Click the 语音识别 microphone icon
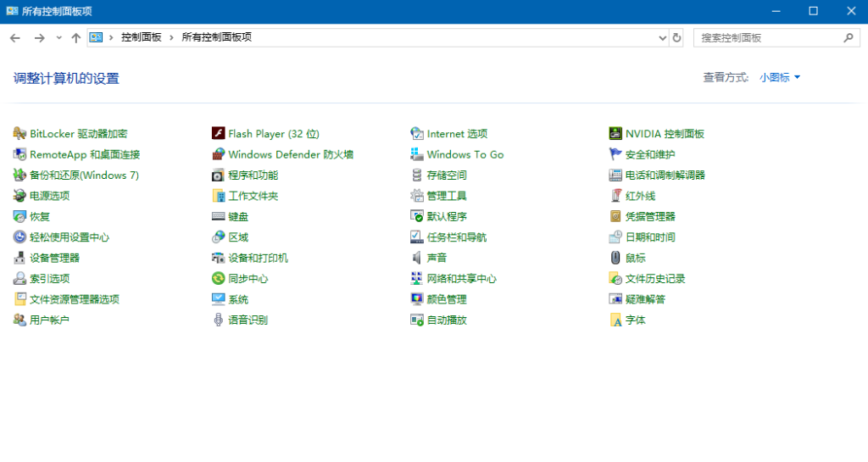This screenshot has width=868, height=462. [218, 320]
